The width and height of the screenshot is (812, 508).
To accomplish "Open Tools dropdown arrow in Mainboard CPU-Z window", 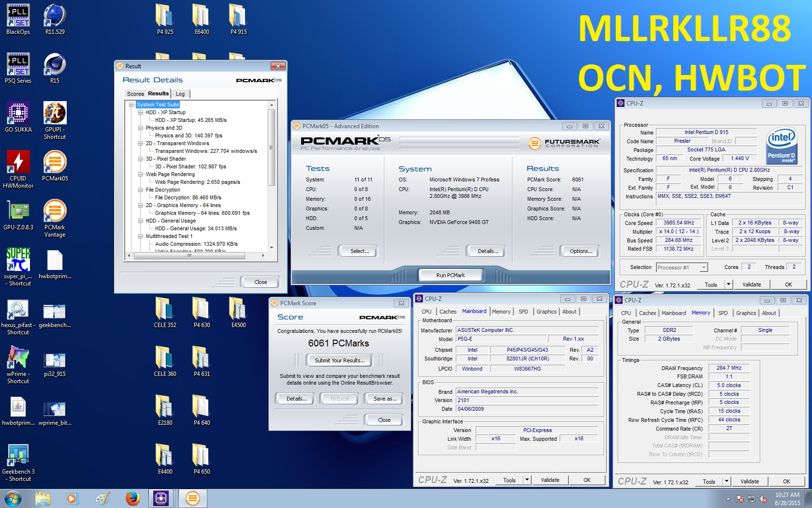I will [527, 480].
